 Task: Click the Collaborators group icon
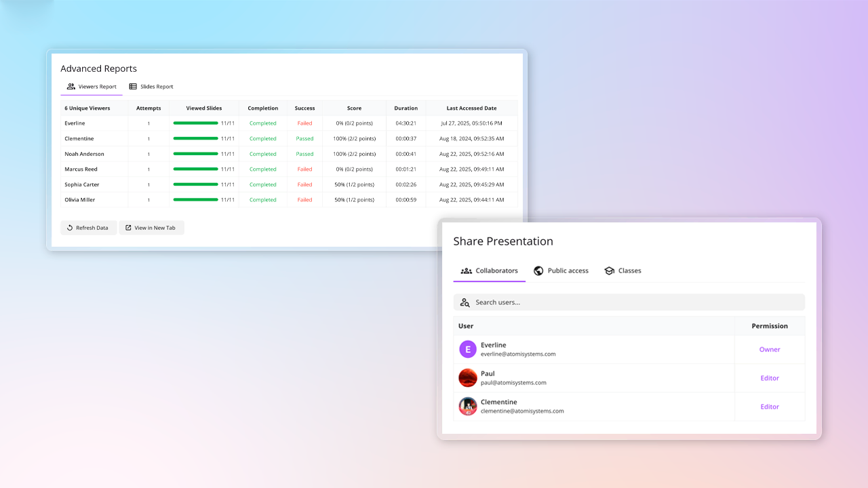click(466, 270)
